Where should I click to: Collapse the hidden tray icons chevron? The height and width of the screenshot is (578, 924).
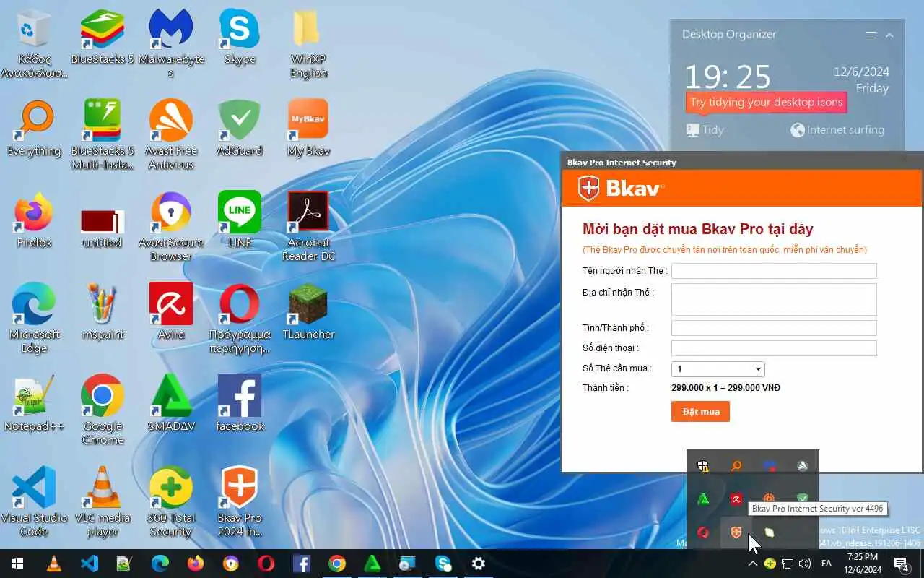753,564
